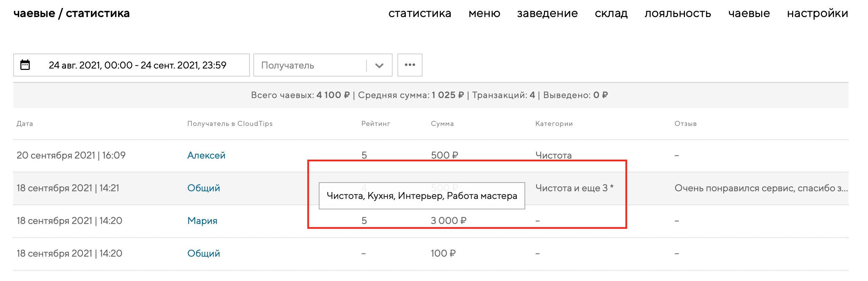Expand the Получатель dropdown chevron

379,65
